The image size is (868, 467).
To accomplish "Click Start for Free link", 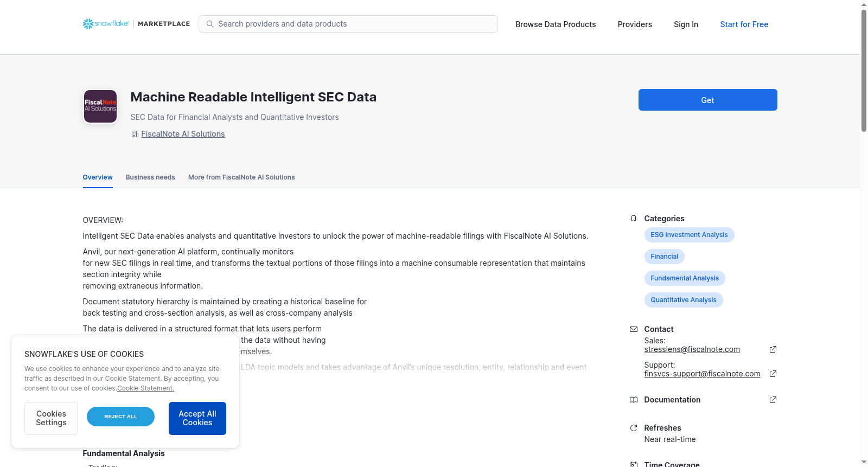I will click(744, 24).
